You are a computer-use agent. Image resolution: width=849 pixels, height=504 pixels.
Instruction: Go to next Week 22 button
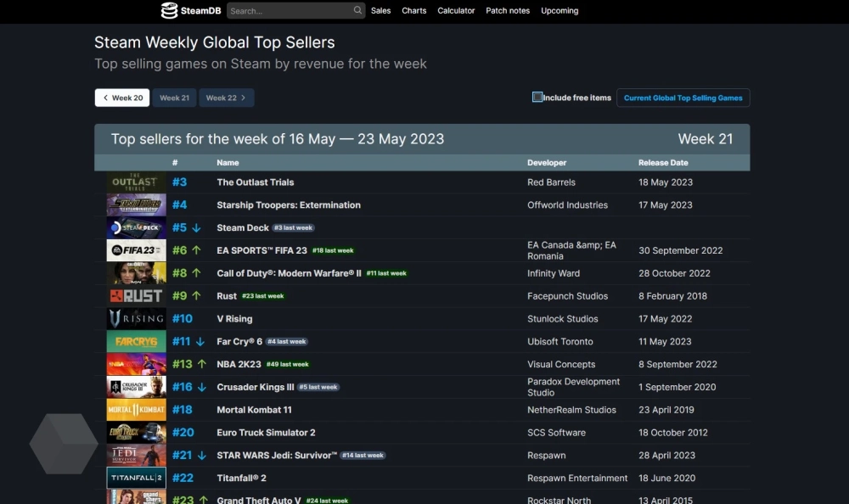tap(226, 98)
